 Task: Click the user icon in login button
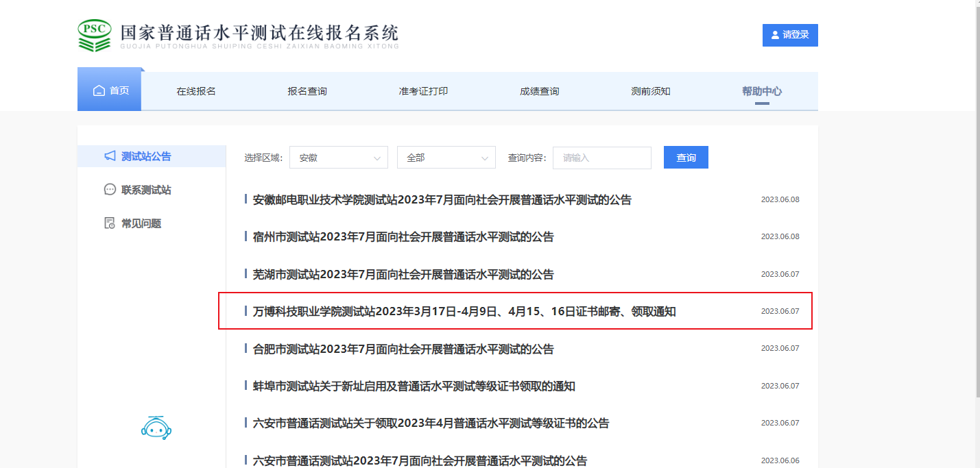pyautogui.click(x=776, y=35)
